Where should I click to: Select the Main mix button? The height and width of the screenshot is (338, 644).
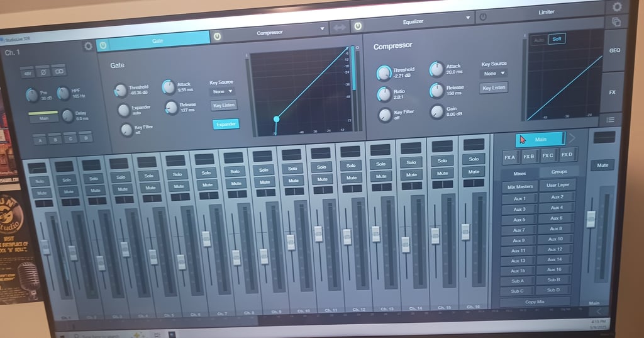point(540,140)
